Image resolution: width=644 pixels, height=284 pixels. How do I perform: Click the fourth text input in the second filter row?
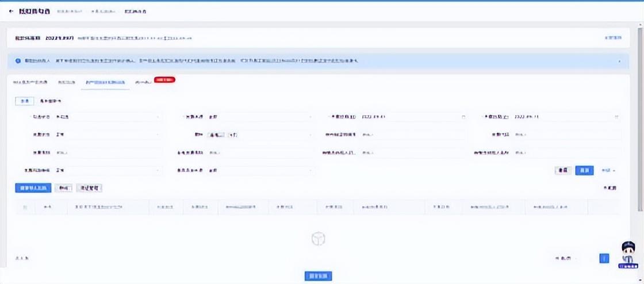(566, 135)
